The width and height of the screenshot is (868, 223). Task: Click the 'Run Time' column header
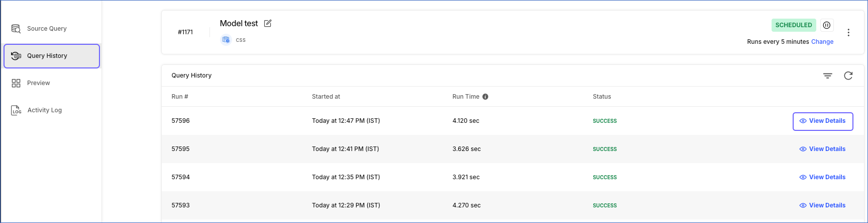[466, 97]
